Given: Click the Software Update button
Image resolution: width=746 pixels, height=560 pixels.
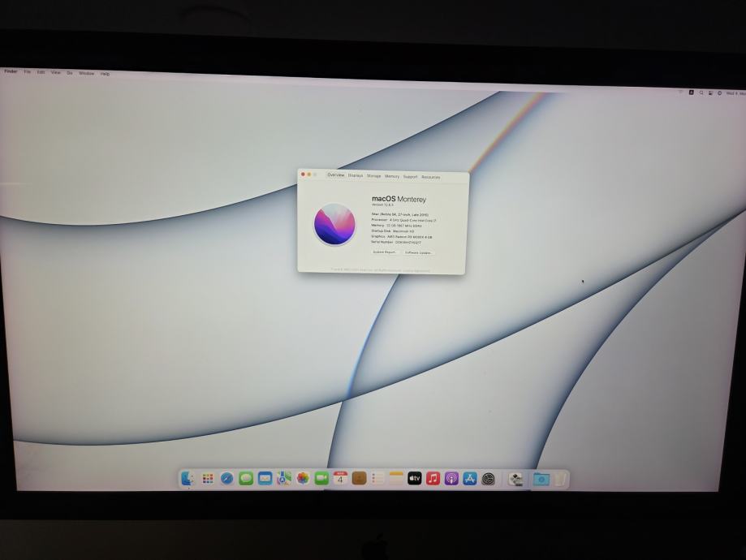Looking at the screenshot, I should (418, 252).
